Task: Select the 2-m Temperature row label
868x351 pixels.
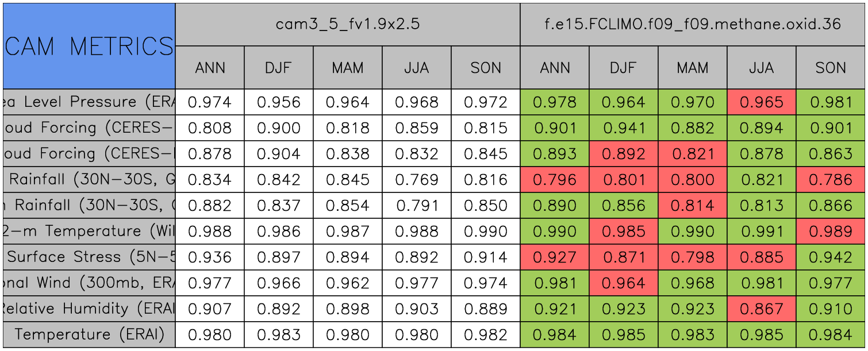Action: coord(89,231)
